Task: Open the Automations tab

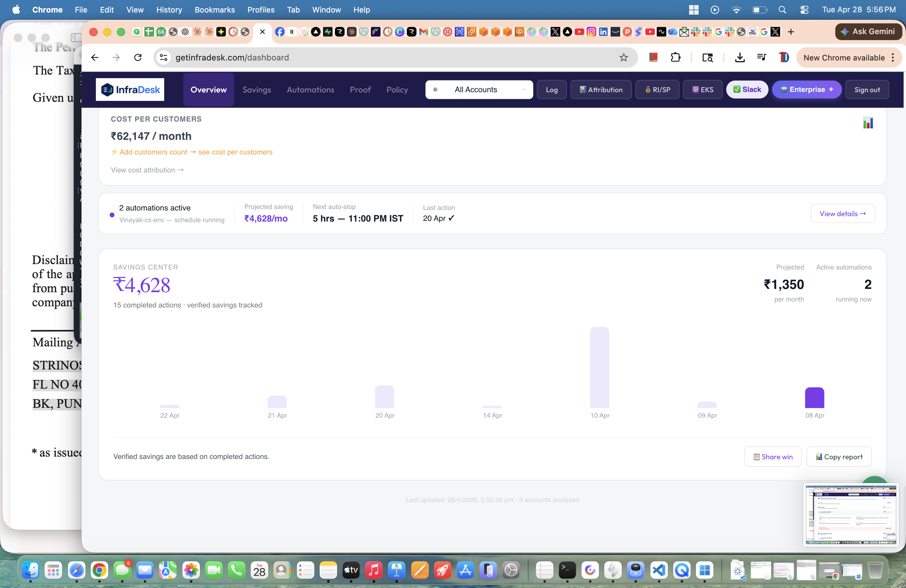Action: [310, 90]
